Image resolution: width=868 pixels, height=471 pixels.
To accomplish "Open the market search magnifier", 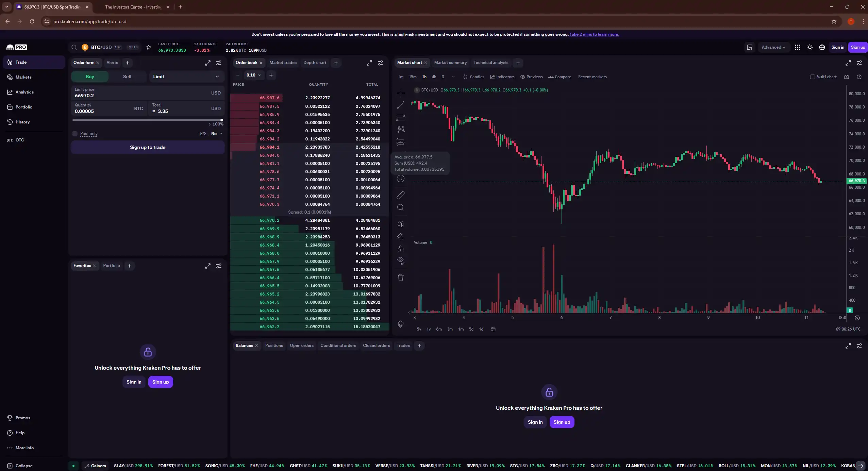I will (x=74, y=47).
